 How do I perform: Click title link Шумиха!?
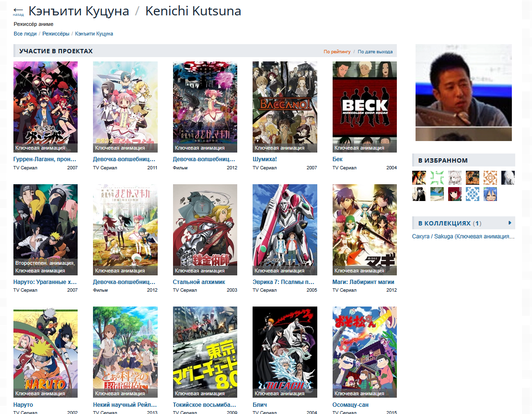pos(265,159)
